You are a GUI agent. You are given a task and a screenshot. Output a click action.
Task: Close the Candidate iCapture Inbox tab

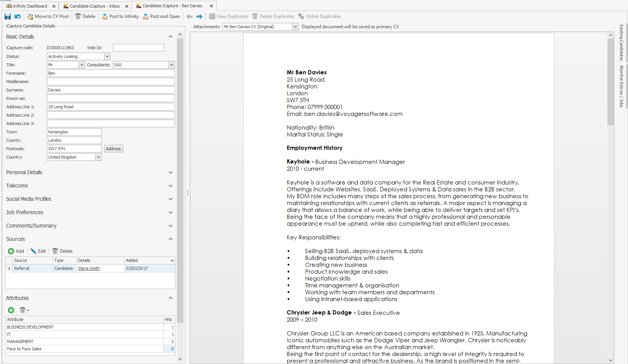[x=127, y=6]
